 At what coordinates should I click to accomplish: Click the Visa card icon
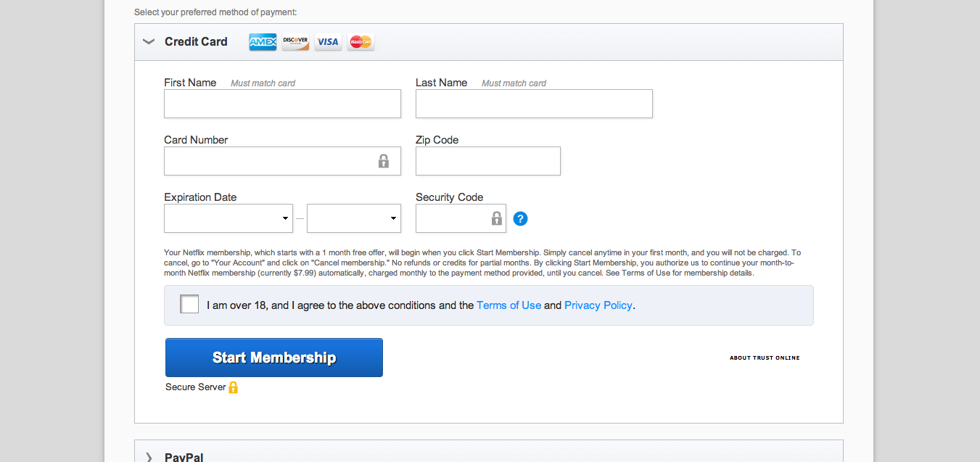tap(328, 42)
